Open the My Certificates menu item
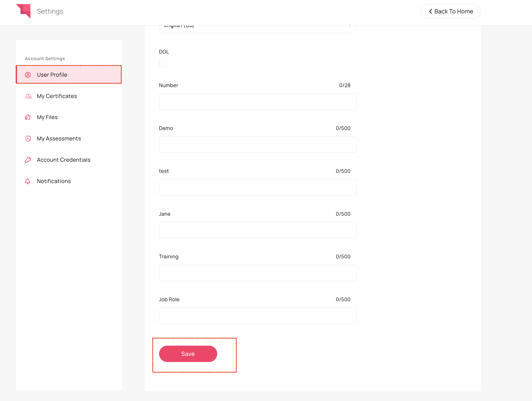The height and width of the screenshot is (401, 532). [57, 96]
